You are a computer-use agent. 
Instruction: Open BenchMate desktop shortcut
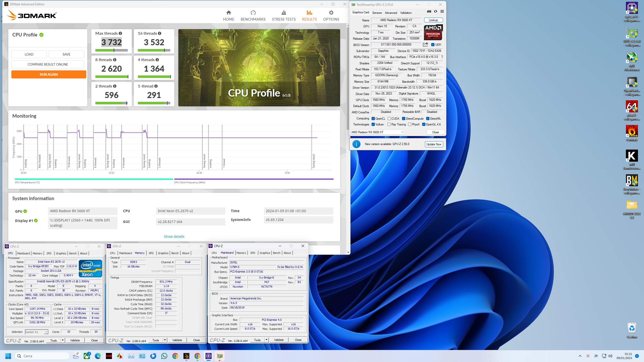click(x=632, y=184)
